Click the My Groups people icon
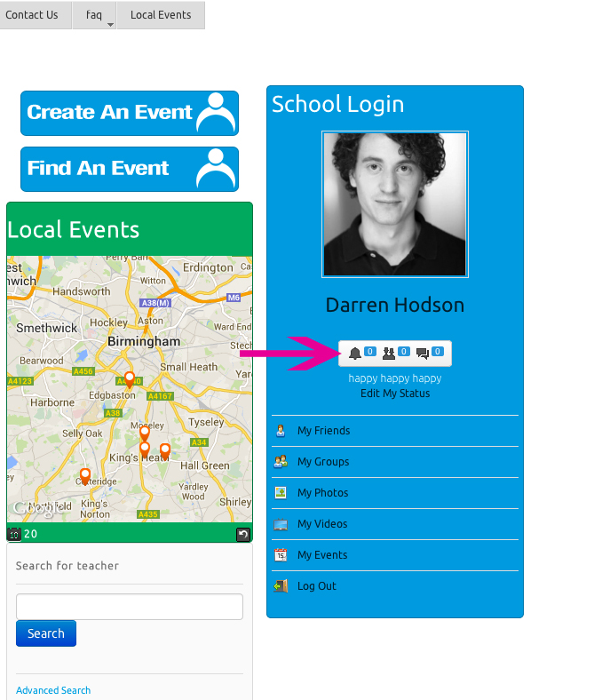The image size is (602, 700). coord(281,462)
